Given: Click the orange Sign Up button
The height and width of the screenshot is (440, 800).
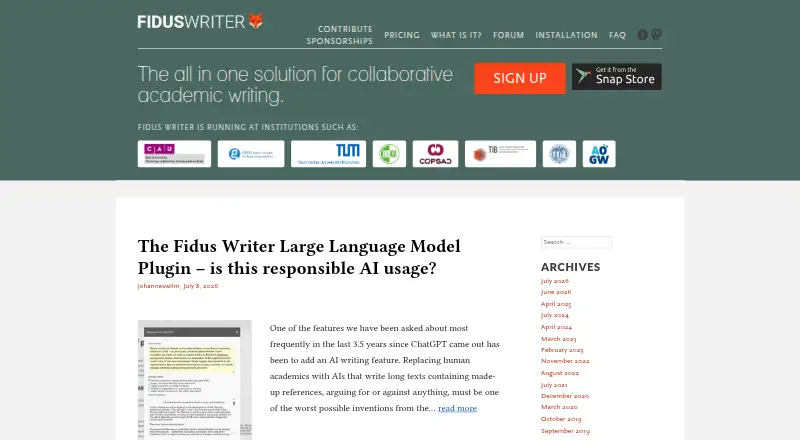Looking at the screenshot, I should click(520, 78).
